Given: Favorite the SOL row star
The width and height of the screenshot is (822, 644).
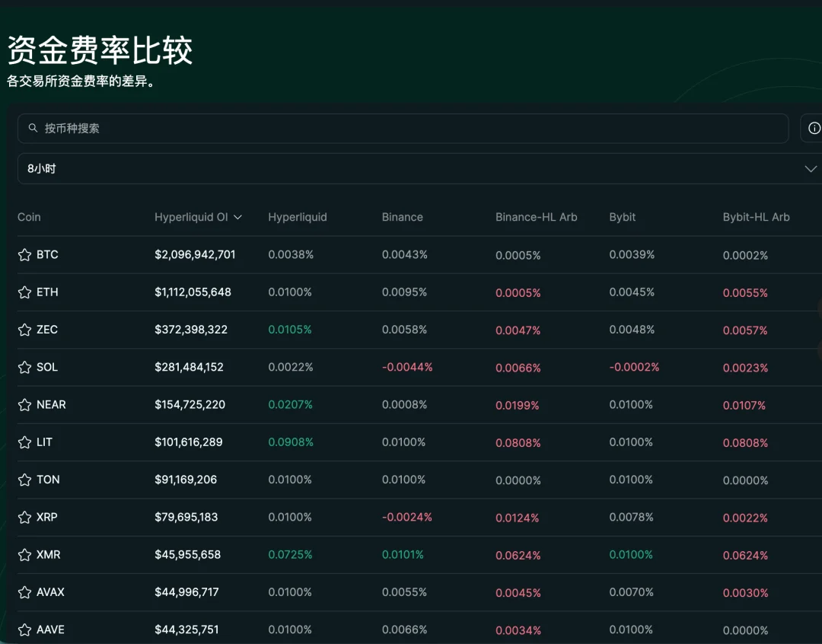Looking at the screenshot, I should pos(24,367).
